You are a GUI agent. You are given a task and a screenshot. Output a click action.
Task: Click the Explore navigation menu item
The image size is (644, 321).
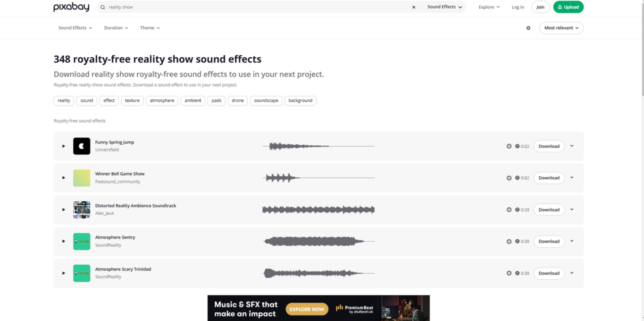(x=490, y=7)
